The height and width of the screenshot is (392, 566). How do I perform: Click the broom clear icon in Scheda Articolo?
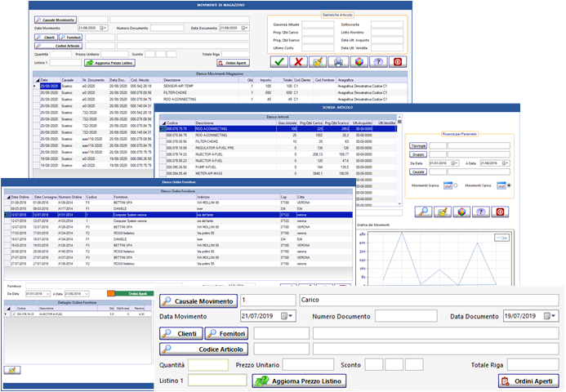click(x=443, y=212)
